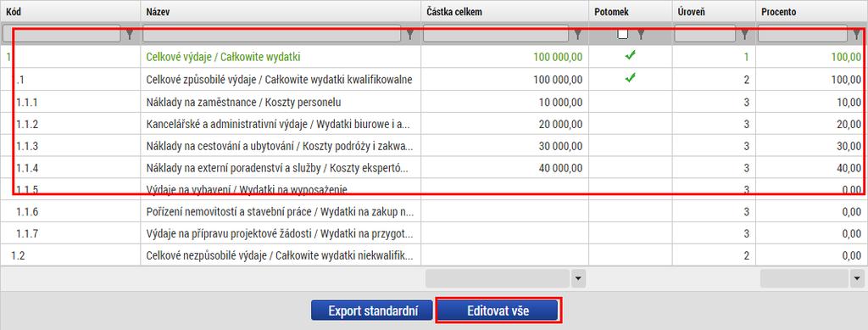868x330 pixels.
Task: Click amount cell 20 000,00
Action: point(505,124)
